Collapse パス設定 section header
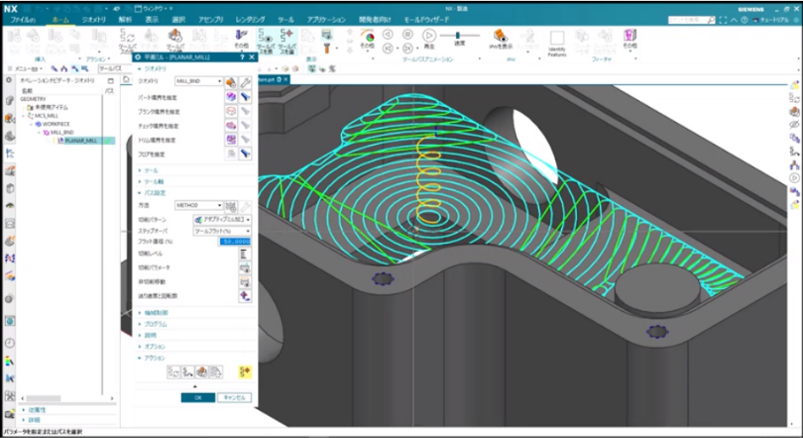Image resolution: width=803 pixels, height=438 pixels. [153, 193]
